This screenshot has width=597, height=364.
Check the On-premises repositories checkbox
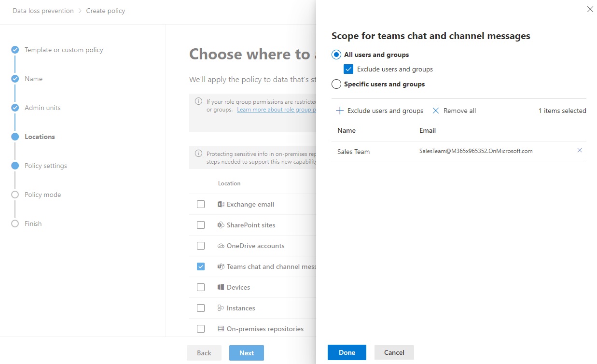[x=201, y=329]
